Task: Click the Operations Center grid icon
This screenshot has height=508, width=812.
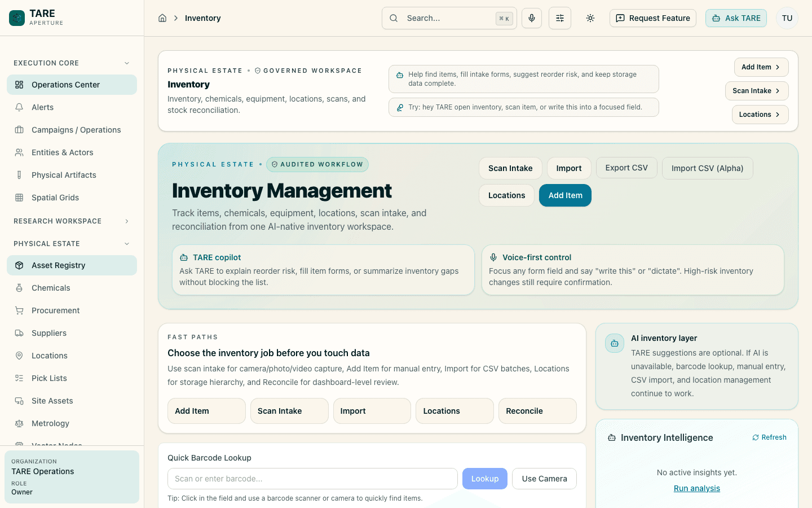Action: coord(19,85)
